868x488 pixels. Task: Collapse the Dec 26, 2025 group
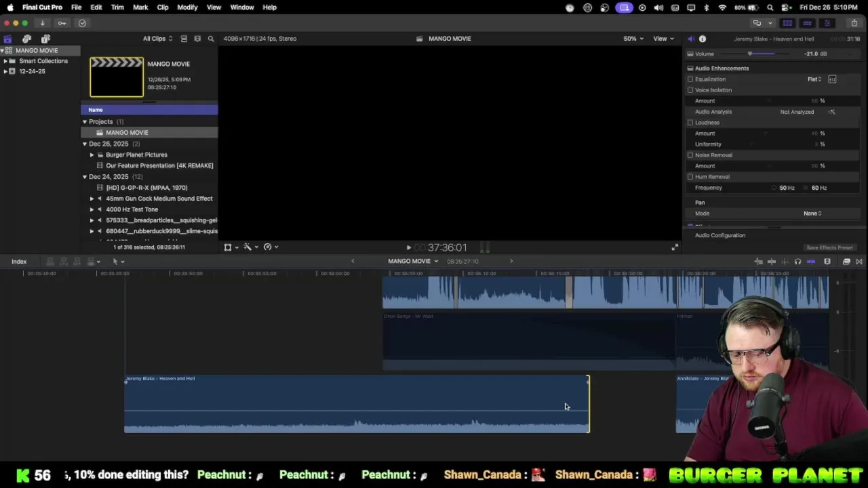coord(85,144)
